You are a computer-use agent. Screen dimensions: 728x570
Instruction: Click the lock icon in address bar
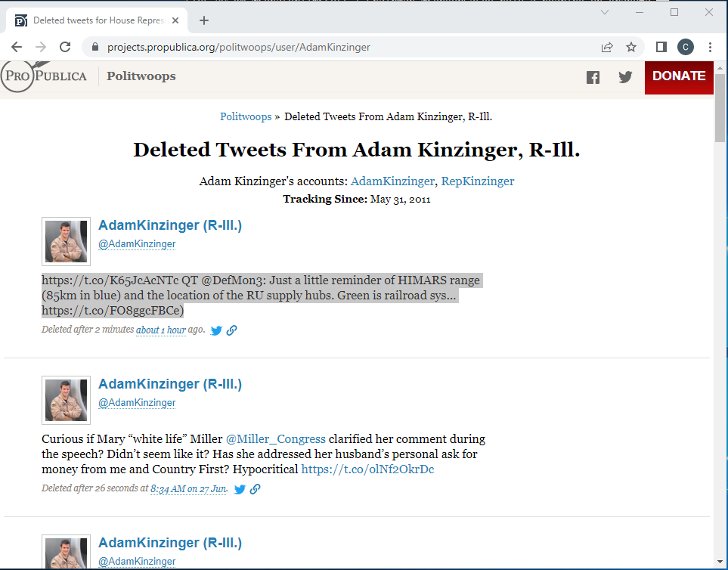pyautogui.click(x=95, y=47)
